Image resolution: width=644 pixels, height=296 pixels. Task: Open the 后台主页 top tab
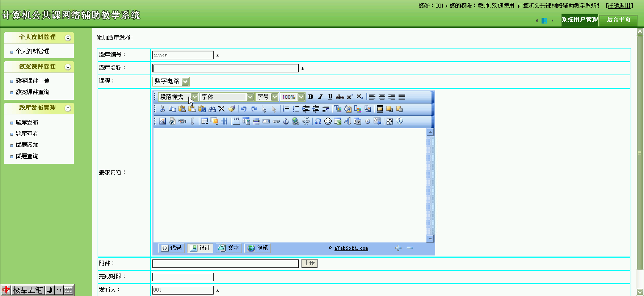[618, 20]
